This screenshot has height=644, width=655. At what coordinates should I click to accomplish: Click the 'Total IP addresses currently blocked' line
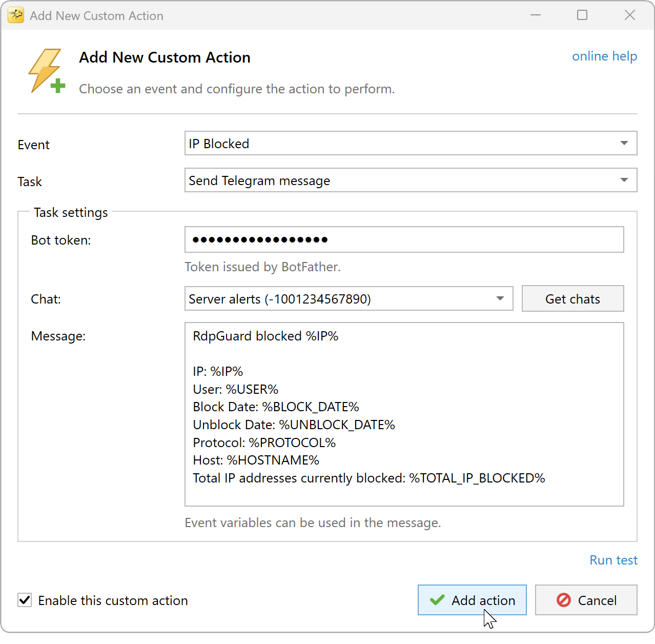click(x=369, y=478)
